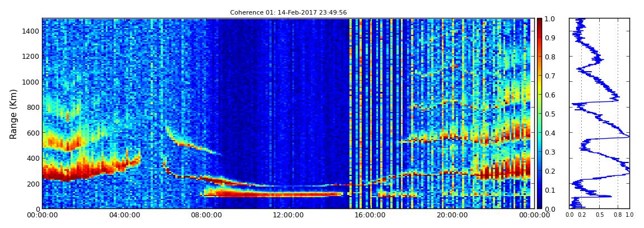Click the 1400 range tick label
This screenshot has width=644, height=228.
point(30,31)
